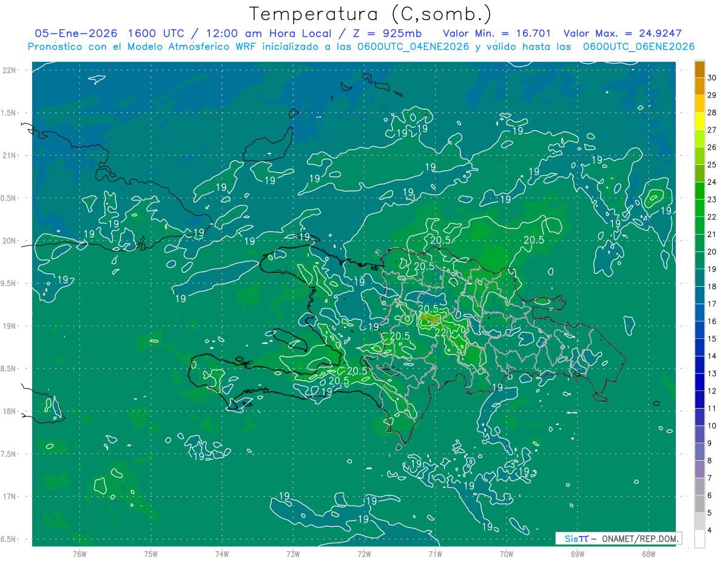
Task: Select the orange swatch between 29 and 30
Action: 699,87
